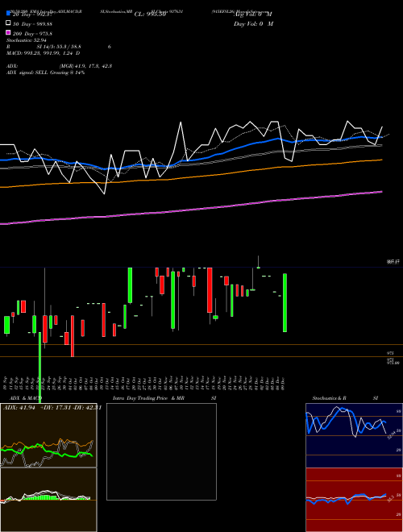403x532 pixels.
Task: Click the '20 Day = 992.37' legend text
Action: [x=32, y=15]
